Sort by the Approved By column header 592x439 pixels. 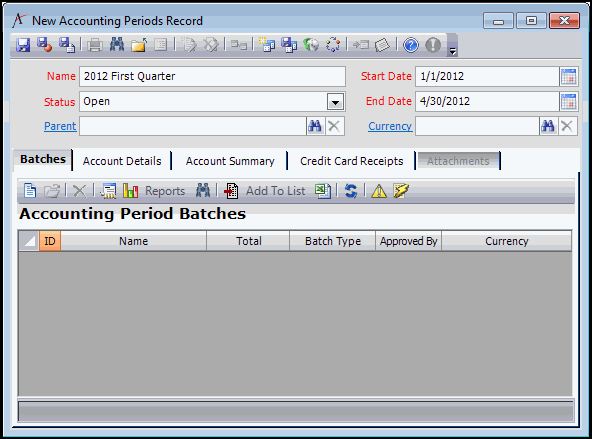pyautogui.click(x=409, y=241)
